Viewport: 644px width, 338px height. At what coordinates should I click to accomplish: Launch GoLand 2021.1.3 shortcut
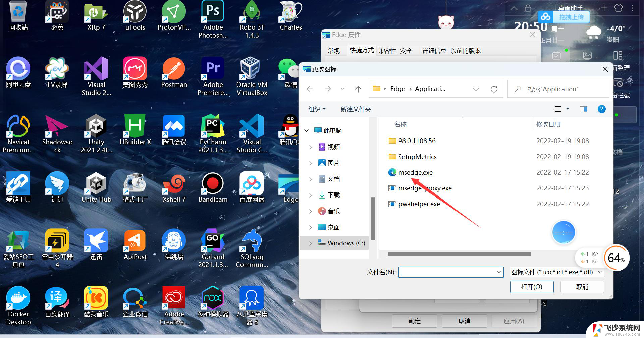[213, 249]
